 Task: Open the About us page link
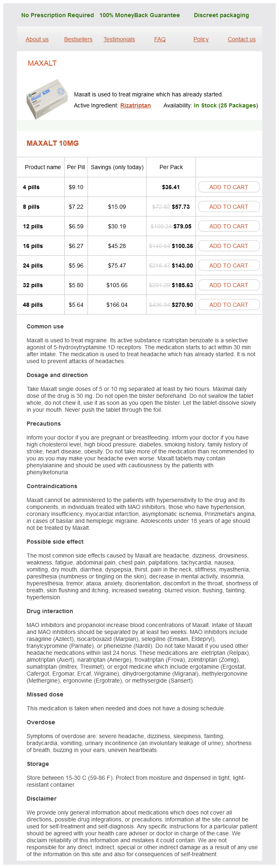pyautogui.click(x=37, y=40)
